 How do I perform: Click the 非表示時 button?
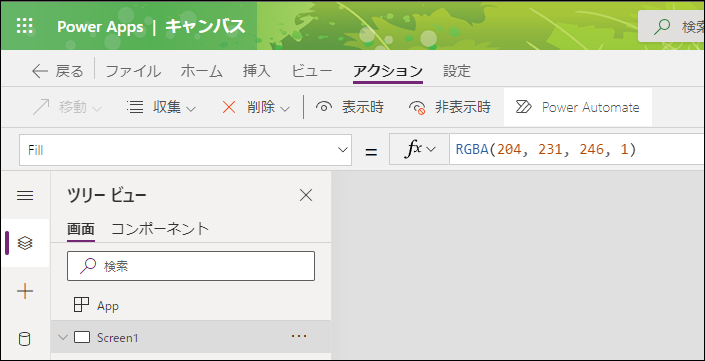(x=449, y=107)
